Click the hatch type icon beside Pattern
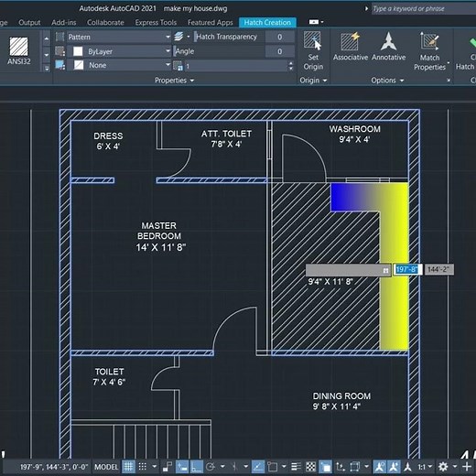Viewport: 476px width, 476px height. (x=60, y=37)
